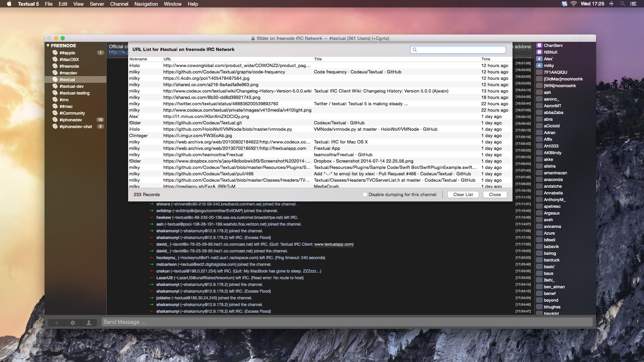Viewport: 644px width, 362px height.
Task: Select the teamcoltra/Frextual URL row
Action: click(320, 155)
